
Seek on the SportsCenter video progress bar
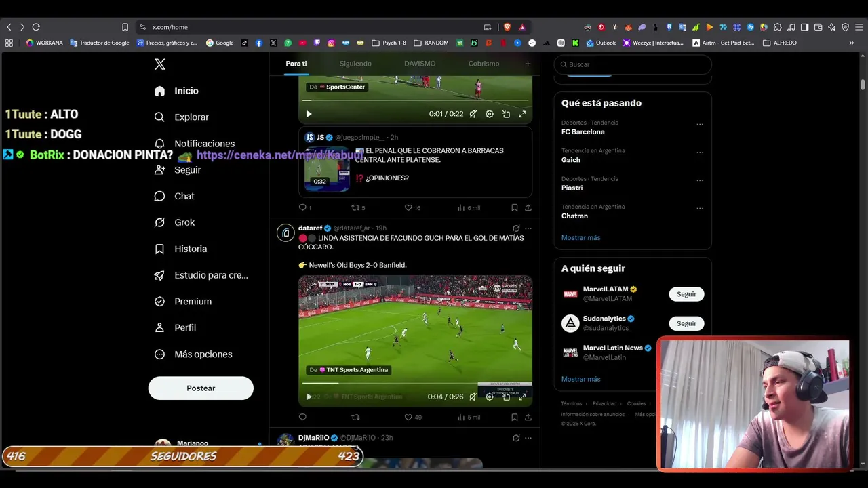tap(415, 100)
